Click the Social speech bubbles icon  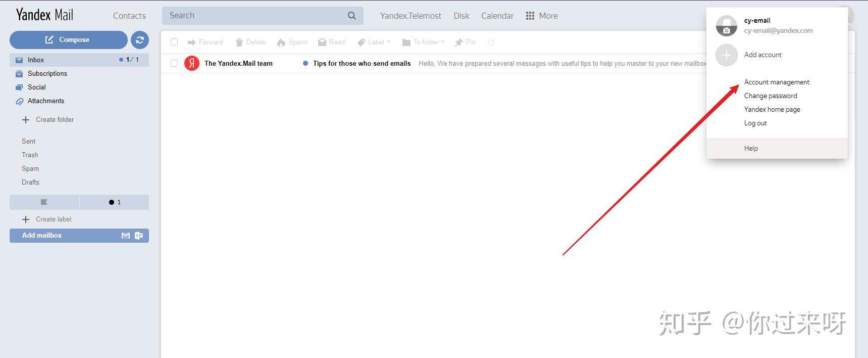[x=19, y=87]
